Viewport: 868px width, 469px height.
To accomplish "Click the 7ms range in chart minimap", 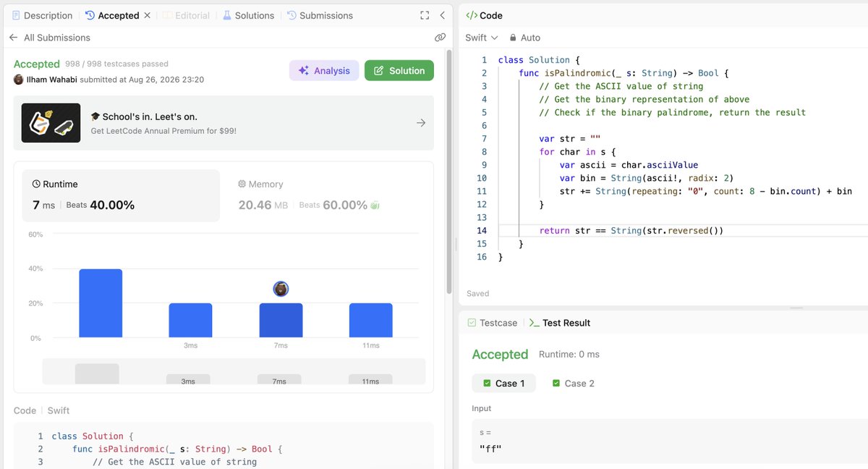I will coord(280,379).
